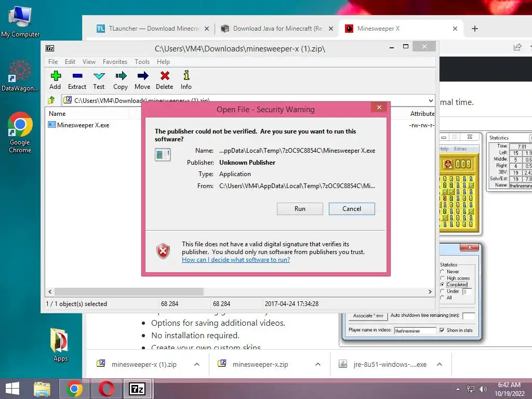Select Minesweeper X.exe file in list
This screenshot has height=399, width=532.
click(x=79, y=125)
